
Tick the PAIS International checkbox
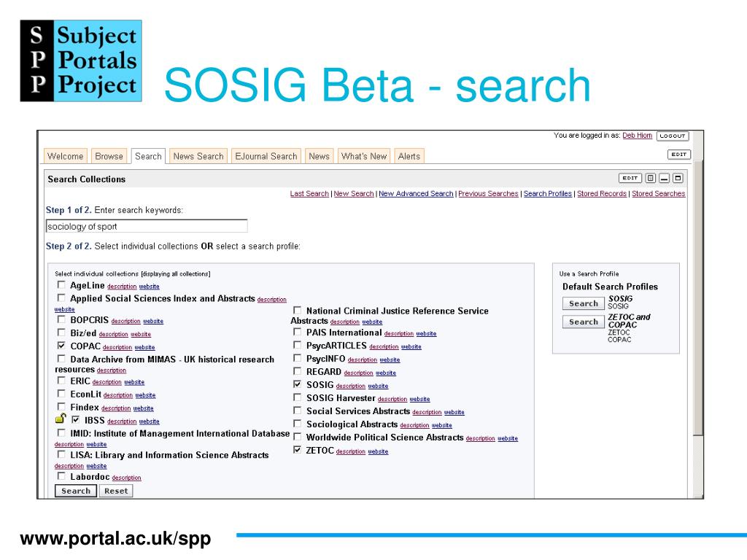tap(298, 332)
